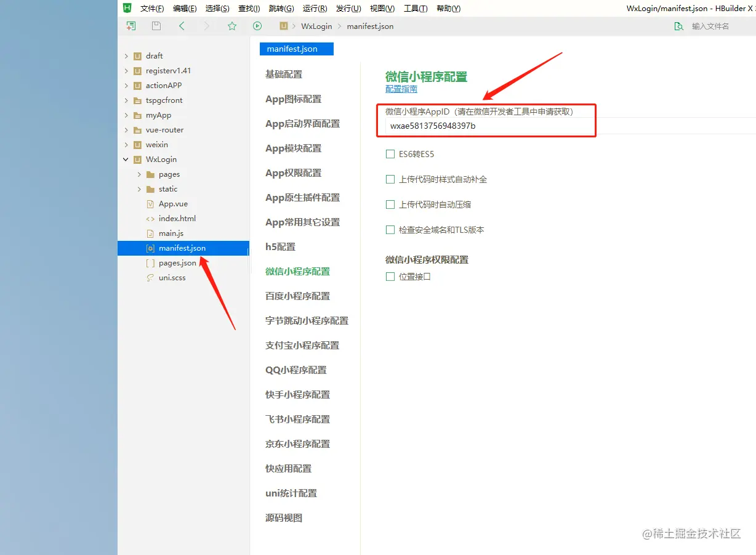Click the uni.scss file icon
This screenshot has height=555, width=756.
tap(150, 278)
